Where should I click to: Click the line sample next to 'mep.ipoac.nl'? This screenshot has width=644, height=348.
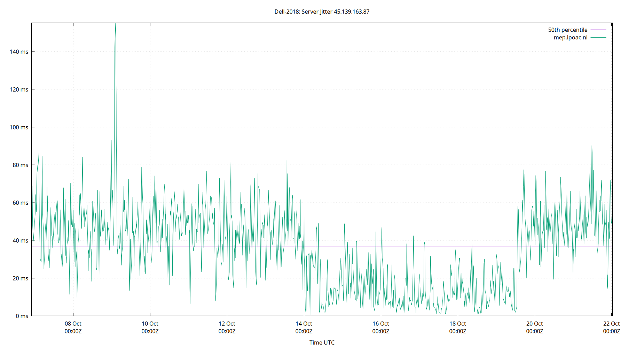tap(598, 38)
